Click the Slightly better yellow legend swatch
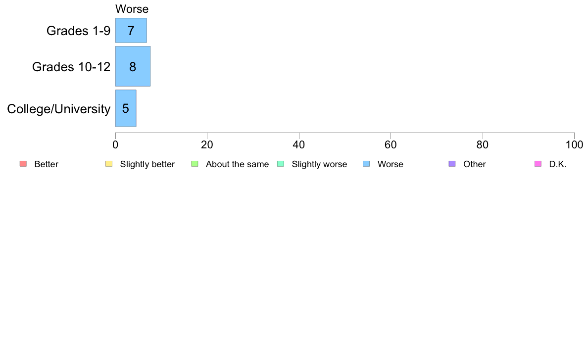The image size is (588, 364). click(109, 164)
